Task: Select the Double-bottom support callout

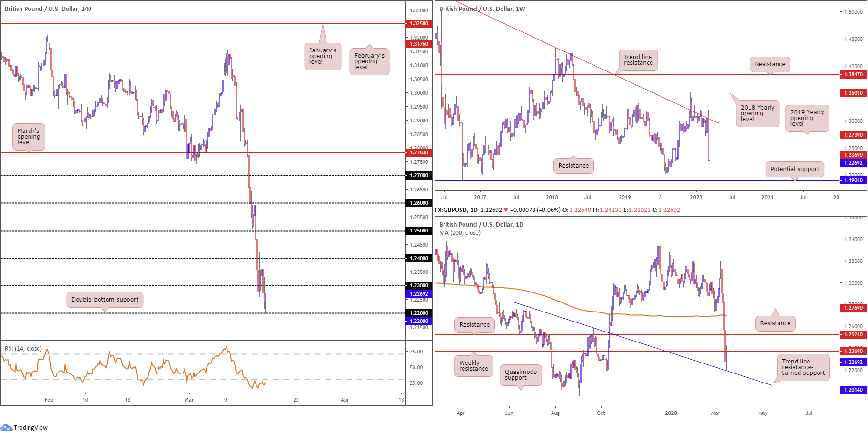Action: [105, 300]
